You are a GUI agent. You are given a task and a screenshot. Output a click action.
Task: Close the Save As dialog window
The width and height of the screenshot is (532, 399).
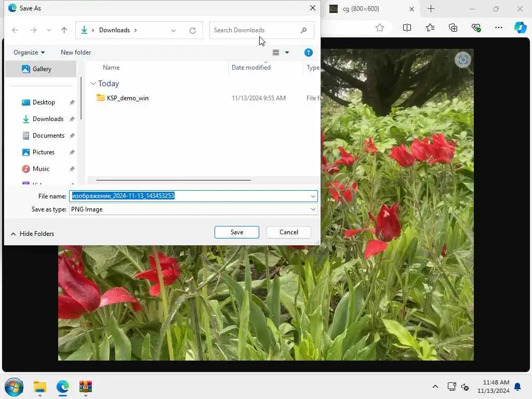tap(312, 8)
